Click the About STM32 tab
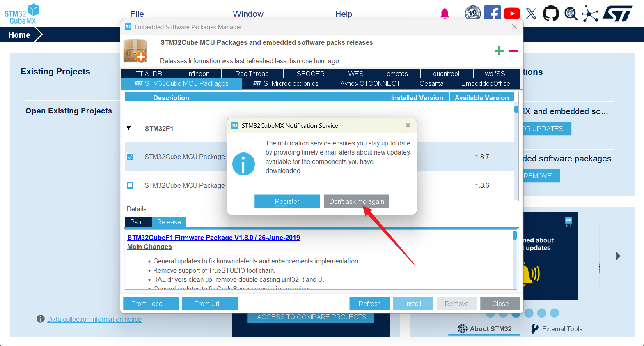 (484, 329)
